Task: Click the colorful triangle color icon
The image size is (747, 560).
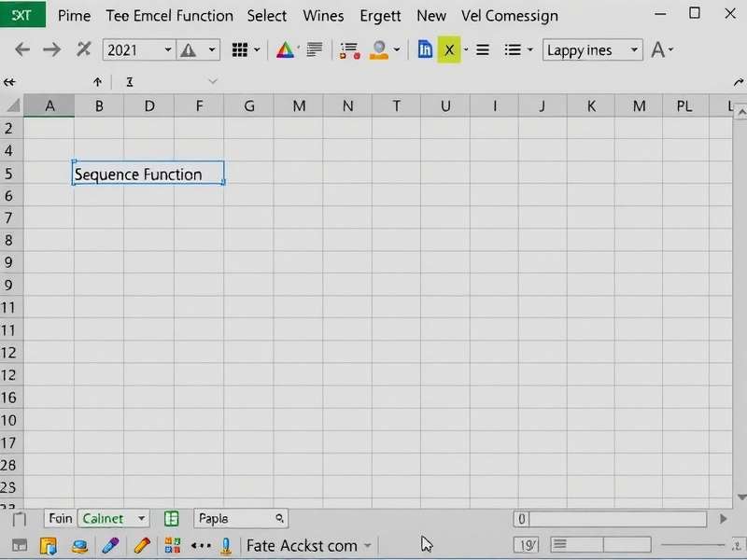Action: pos(285,50)
